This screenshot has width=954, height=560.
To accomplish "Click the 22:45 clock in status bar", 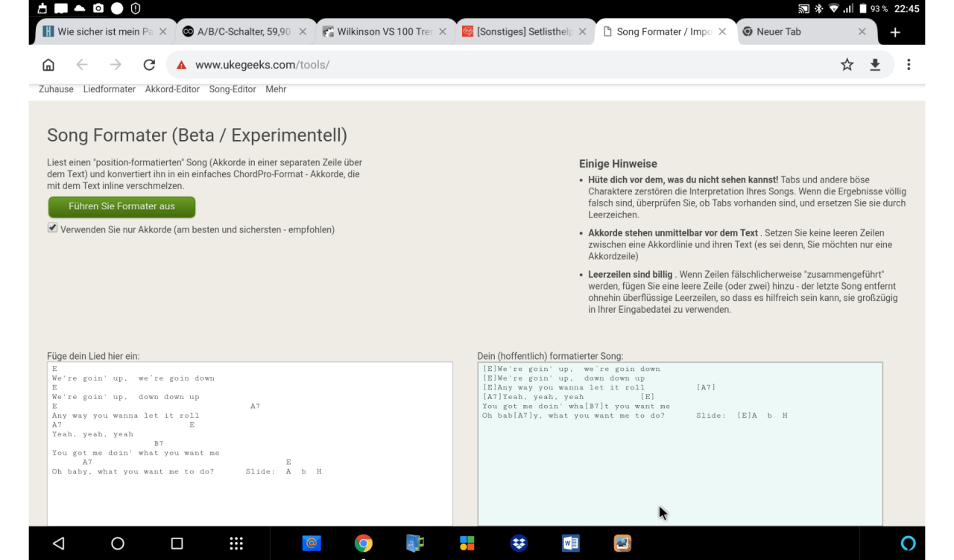I will (906, 9).
